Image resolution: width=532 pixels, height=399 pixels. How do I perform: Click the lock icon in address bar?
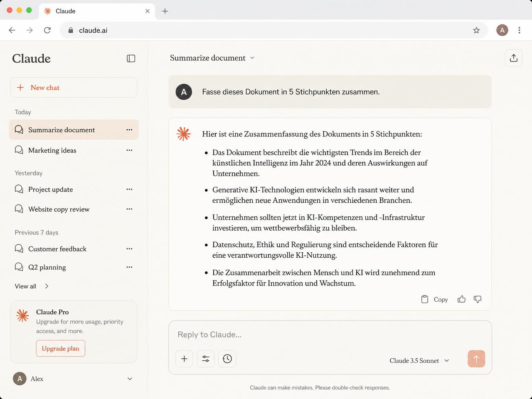click(x=71, y=30)
